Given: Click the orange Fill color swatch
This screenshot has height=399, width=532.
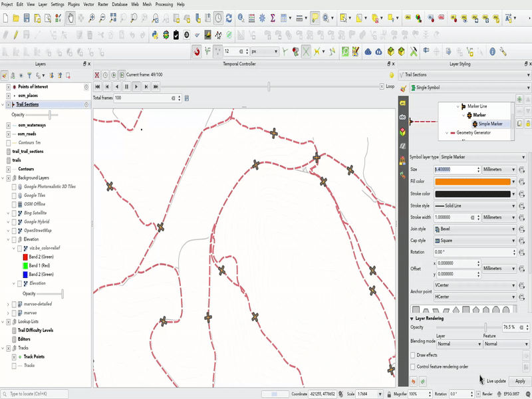Looking at the screenshot, I should coord(472,182).
